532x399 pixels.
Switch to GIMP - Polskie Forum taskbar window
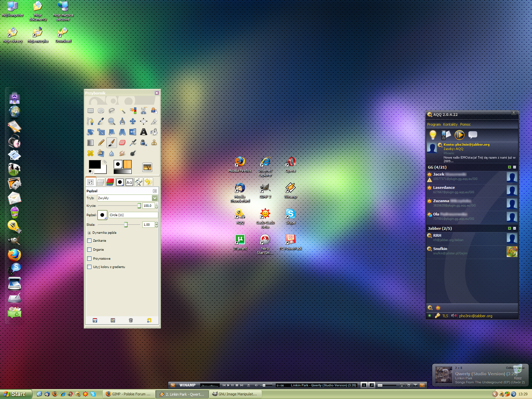[128, 394]
